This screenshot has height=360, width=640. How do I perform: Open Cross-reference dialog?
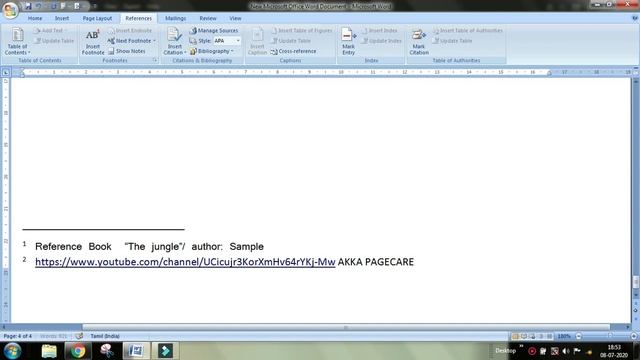pyautogui.click(x=293, y=51)
